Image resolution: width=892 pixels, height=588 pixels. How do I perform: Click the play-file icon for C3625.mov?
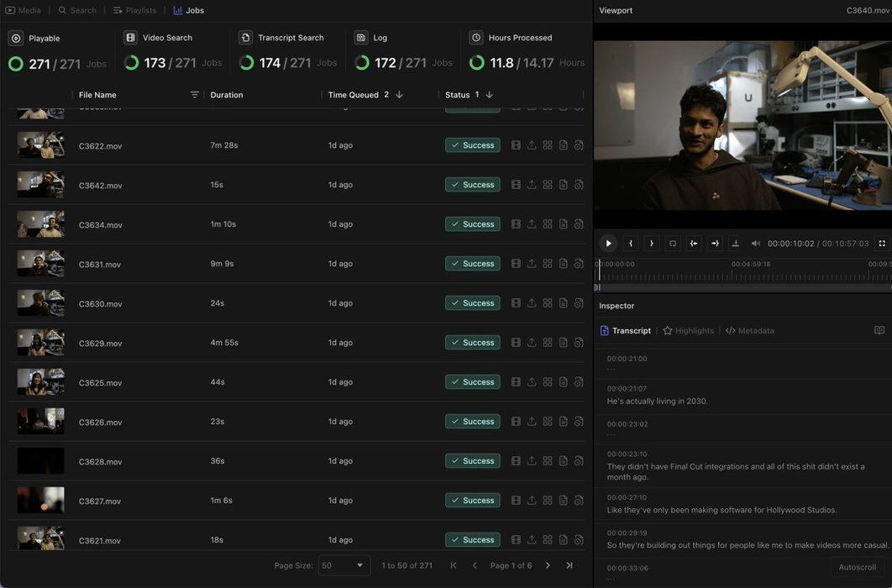pyautogui.click(x=579, y=382)
